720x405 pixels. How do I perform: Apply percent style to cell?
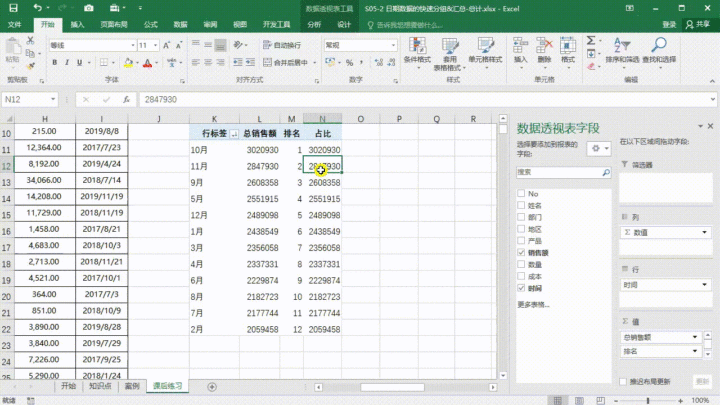349,62
